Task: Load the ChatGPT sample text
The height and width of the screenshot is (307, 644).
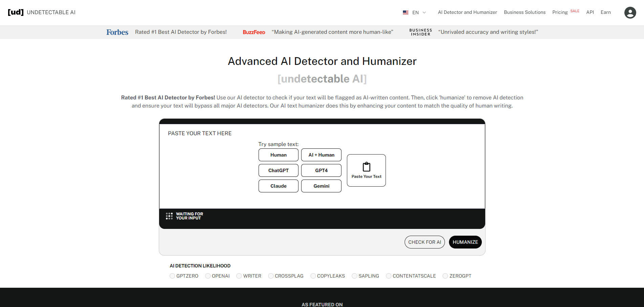Action: coord(278,170)
